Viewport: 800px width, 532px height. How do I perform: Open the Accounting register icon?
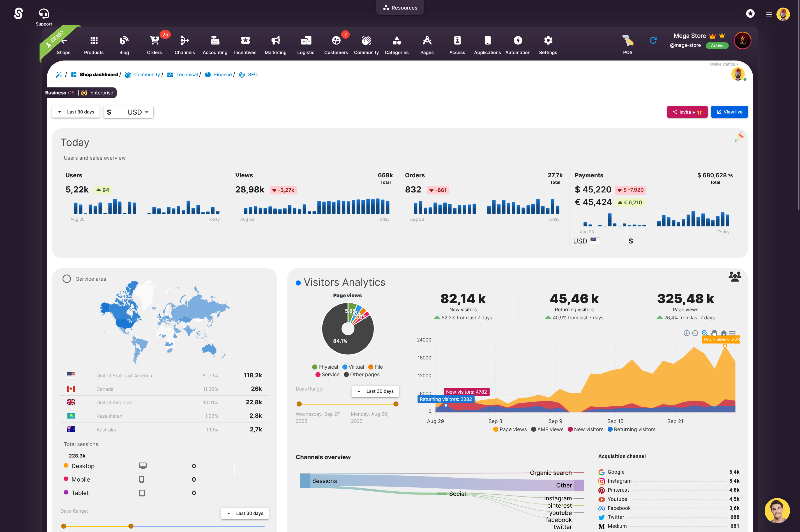pos(215,40)
